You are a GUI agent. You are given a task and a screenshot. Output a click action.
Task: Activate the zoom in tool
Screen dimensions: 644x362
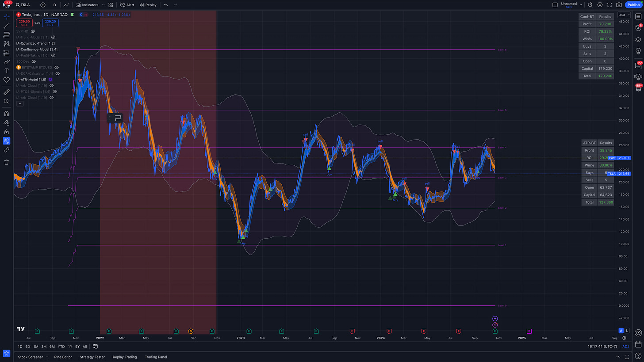(x=6, y=101)
